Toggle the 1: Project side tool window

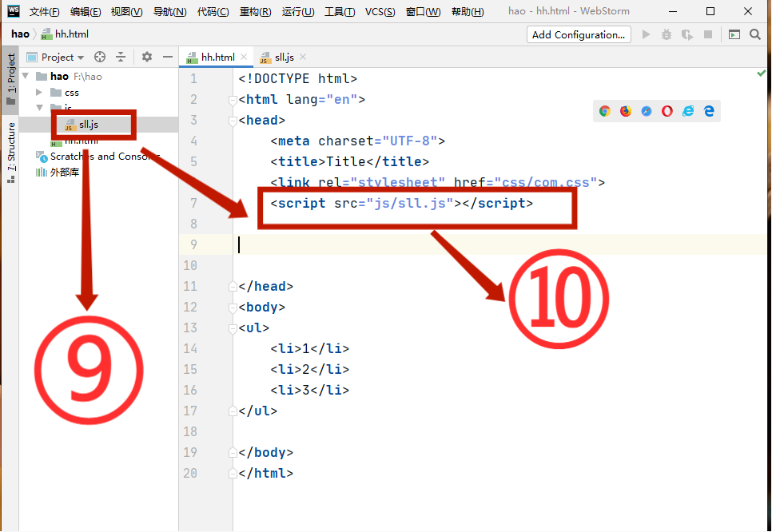(x=11, y=79)
